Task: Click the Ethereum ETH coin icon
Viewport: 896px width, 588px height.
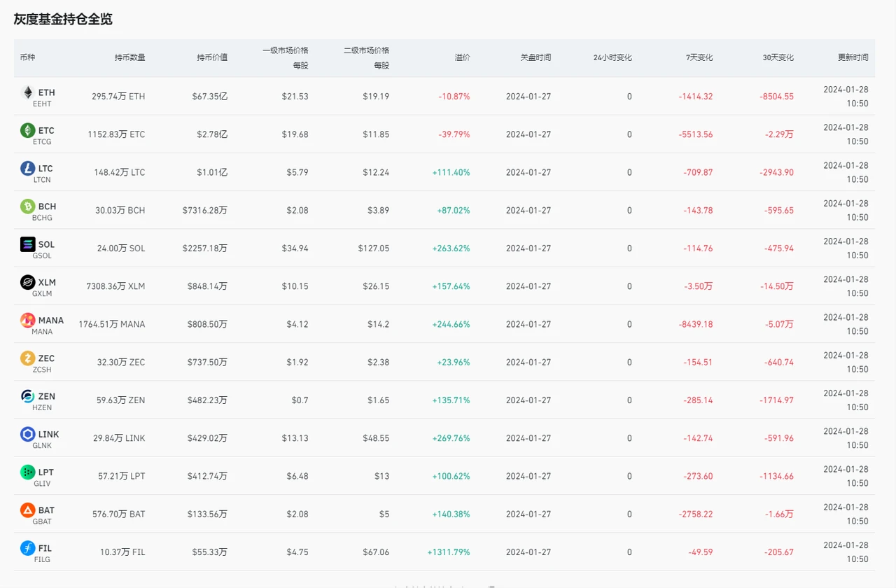Action: (28, 92)
